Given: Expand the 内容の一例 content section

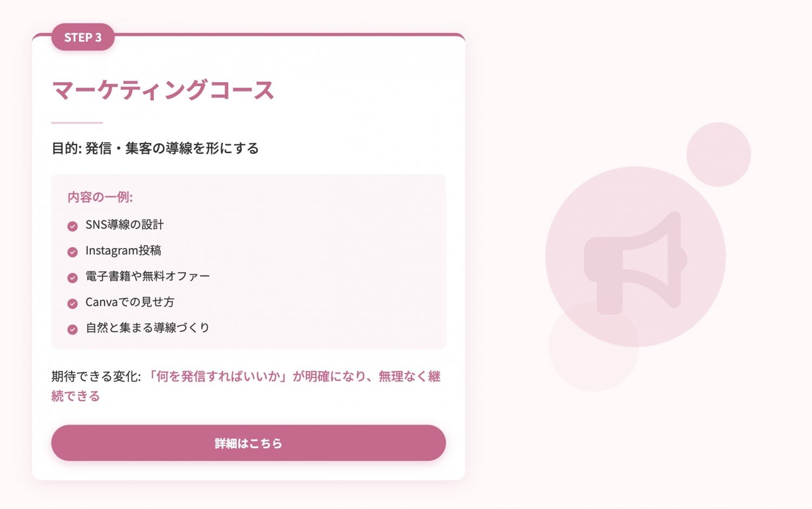Looking at the screenshot, I should click(x=248, y=262).
